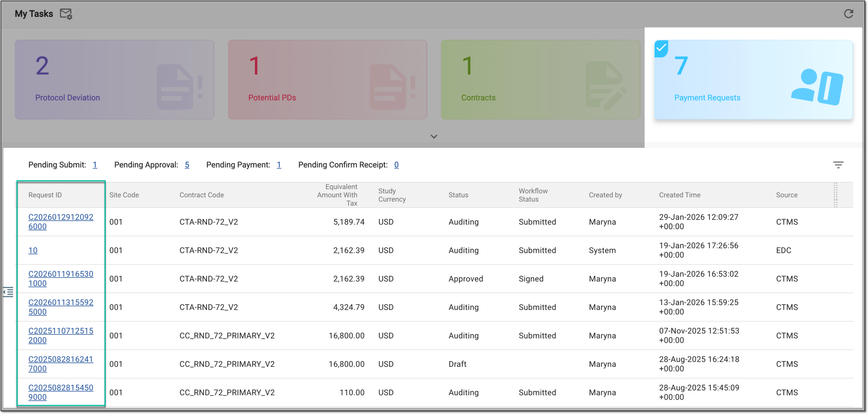Screen dimensions: 868x414
Task: Sort by Study Currency column header
Action: (x=392, y=195)
